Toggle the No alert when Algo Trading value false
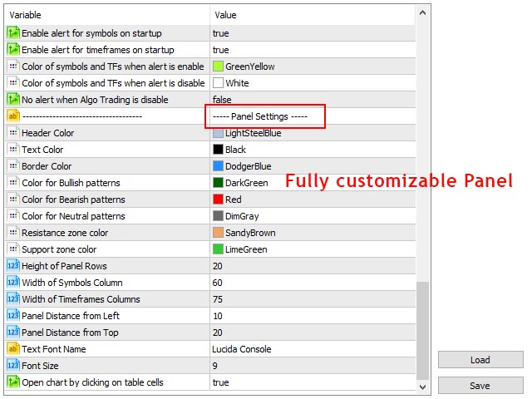The height and width of the screenshot is (399, 532). tap(312, 100)
